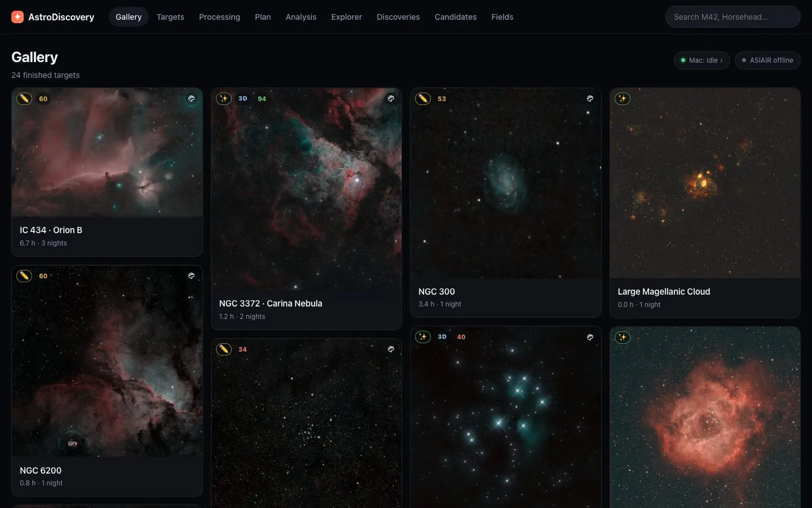Open the Explorer tab

(x=347, y=17)
